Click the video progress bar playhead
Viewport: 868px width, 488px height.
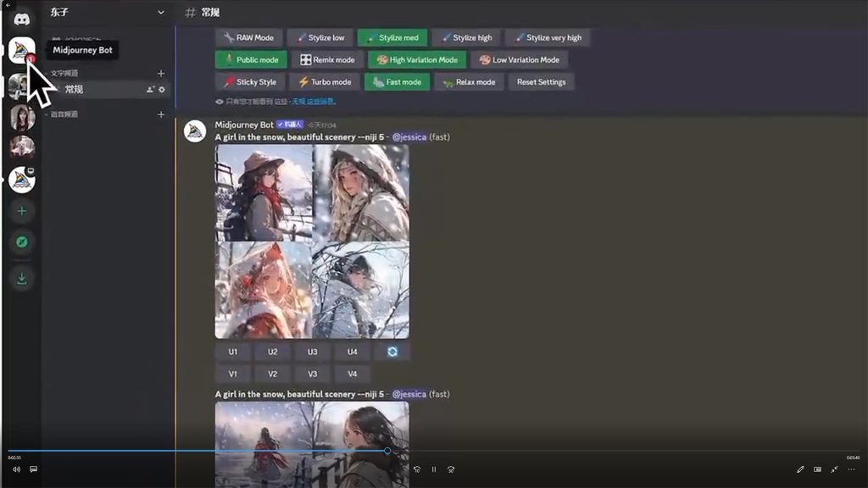tap(387, 451)
